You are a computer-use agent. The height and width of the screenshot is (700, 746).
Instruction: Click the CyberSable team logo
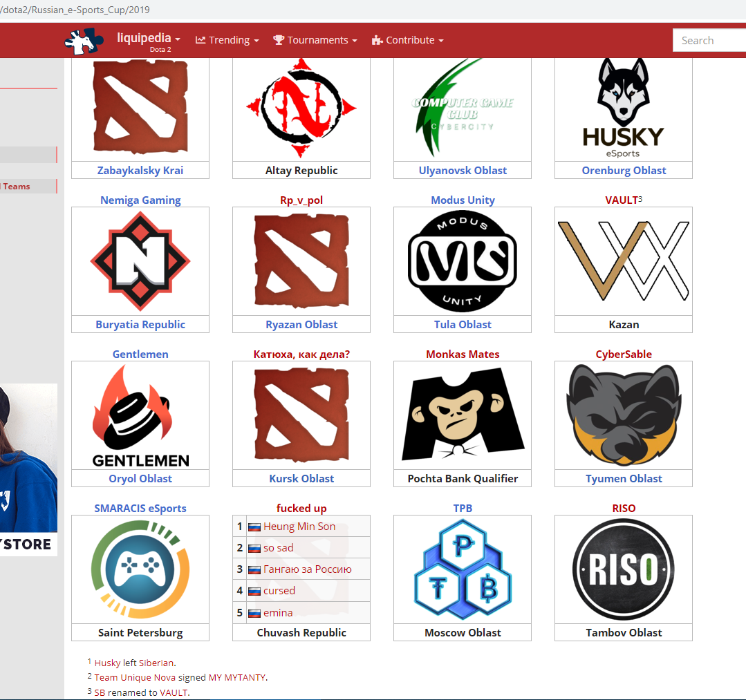[623, 415]
